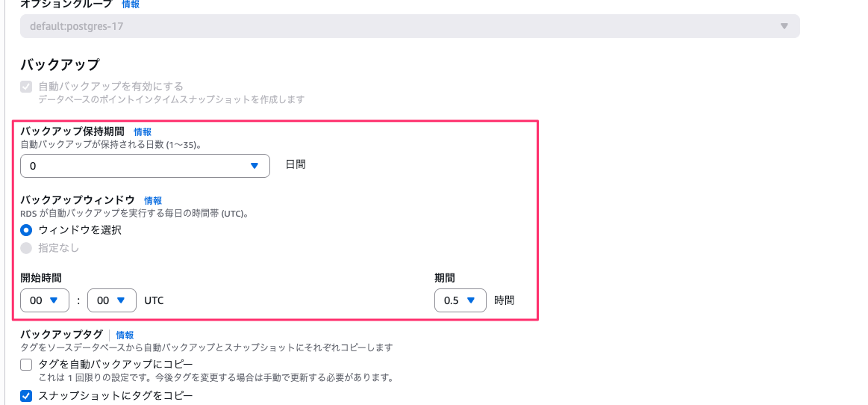Click the これは 1 回限りの設定です note
This screenshot has width=868, height=405.
[x=216, y=378]
